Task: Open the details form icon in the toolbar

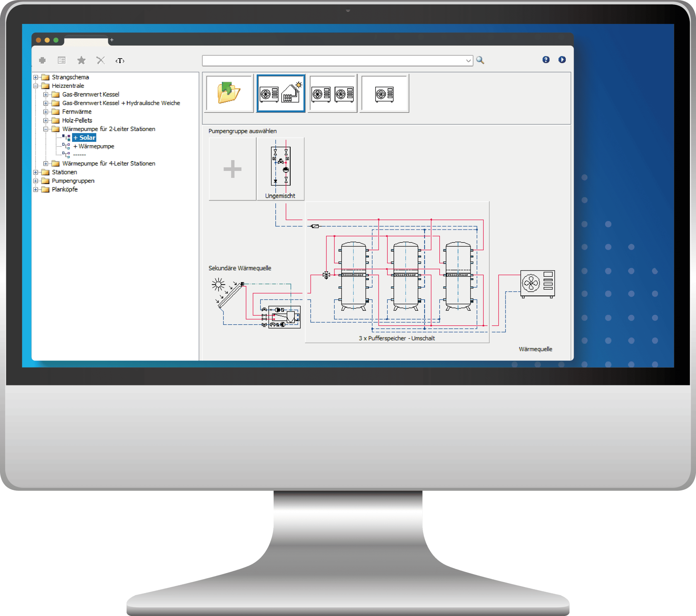Action: click(62, 60)
